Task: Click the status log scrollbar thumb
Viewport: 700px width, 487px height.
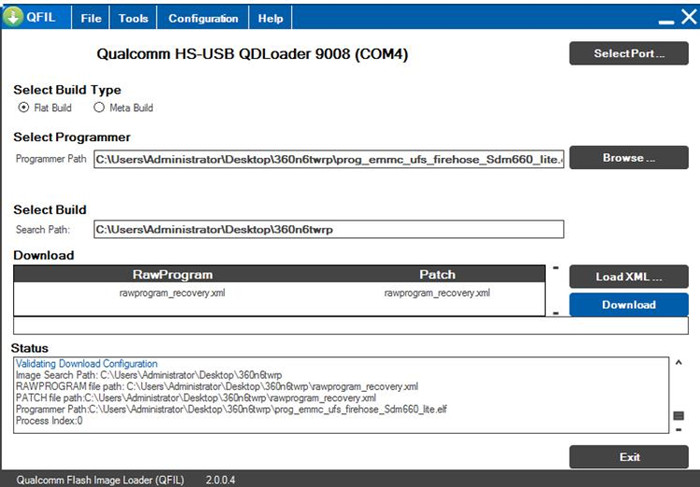Action: pos(679,416)
